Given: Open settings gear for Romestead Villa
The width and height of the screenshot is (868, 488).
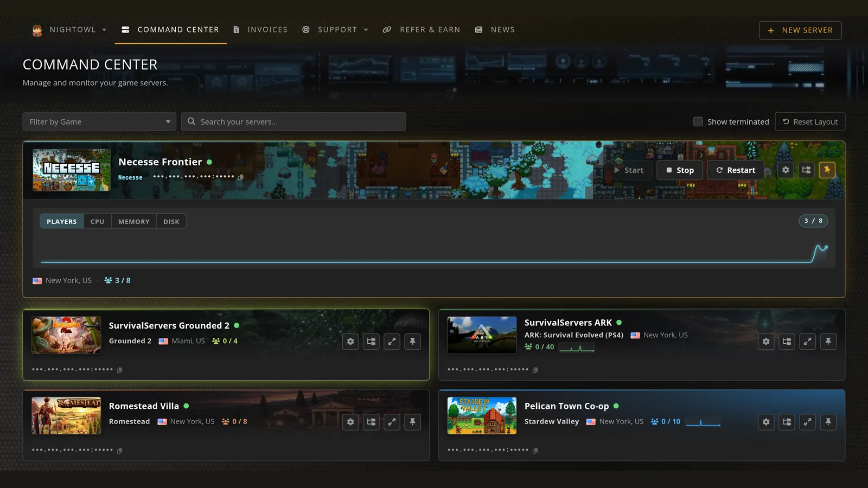Looking at the screenshot, I should coord(350,422).
